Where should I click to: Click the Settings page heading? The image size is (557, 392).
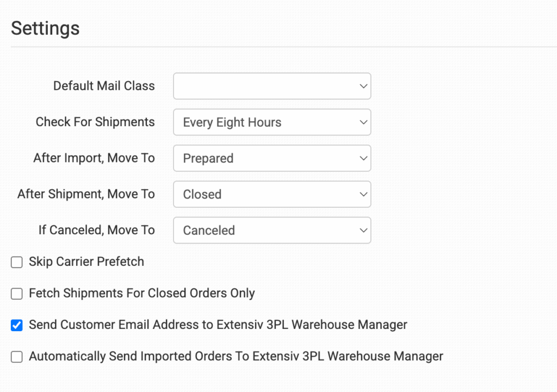(45, 28)
